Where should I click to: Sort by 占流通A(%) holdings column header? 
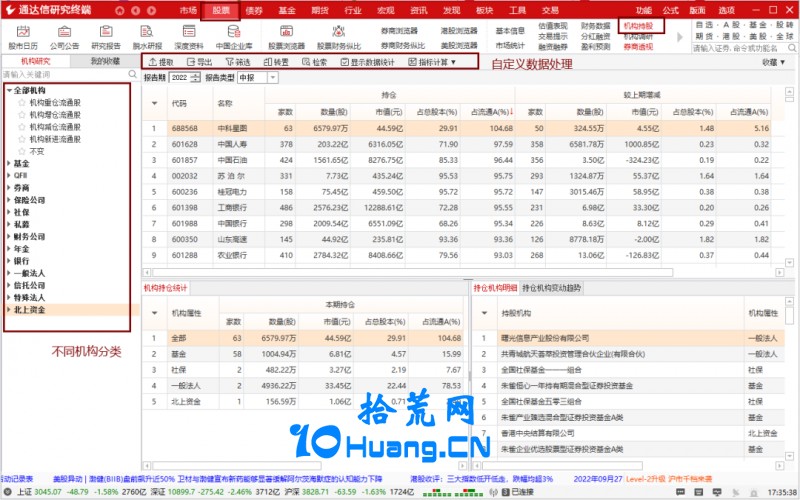point(489,112)
